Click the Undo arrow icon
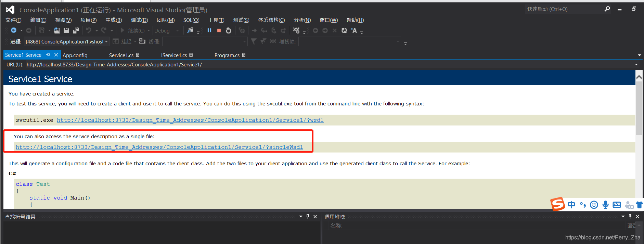Viewport: 644px width, 244px height. tap(89, 30)
